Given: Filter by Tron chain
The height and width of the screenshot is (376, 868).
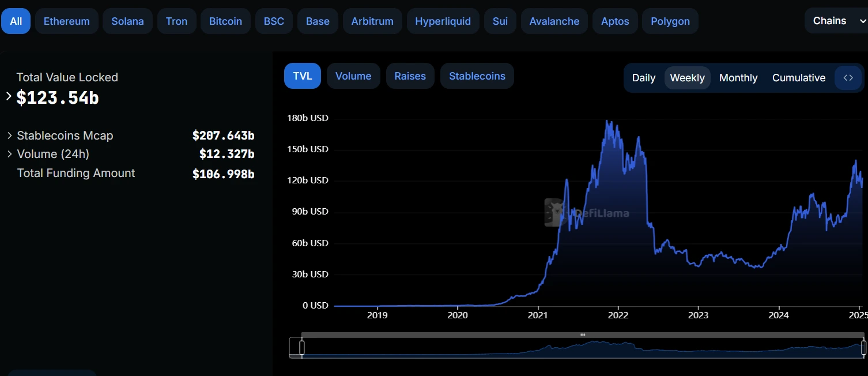Looking at the screenshot, I should tap(176, 21).
